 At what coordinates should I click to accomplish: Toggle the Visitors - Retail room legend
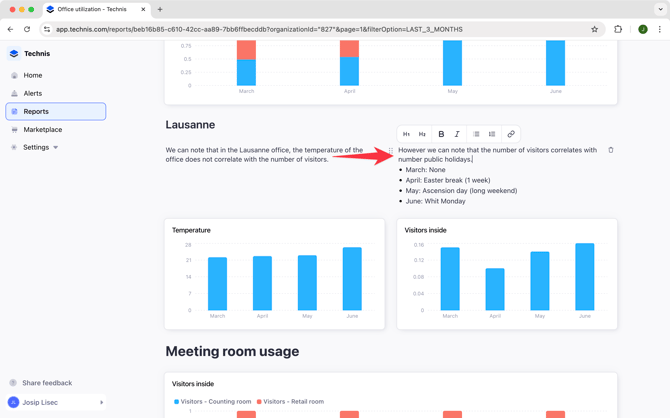pos(290,402)
